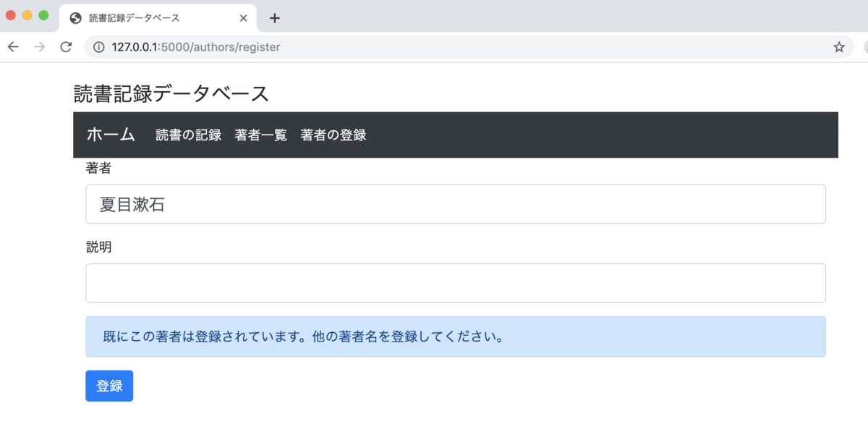Open 著者一覧 nav link
Image resolution: width=868 pixels, height=432 pixels.
pos(261,135)
